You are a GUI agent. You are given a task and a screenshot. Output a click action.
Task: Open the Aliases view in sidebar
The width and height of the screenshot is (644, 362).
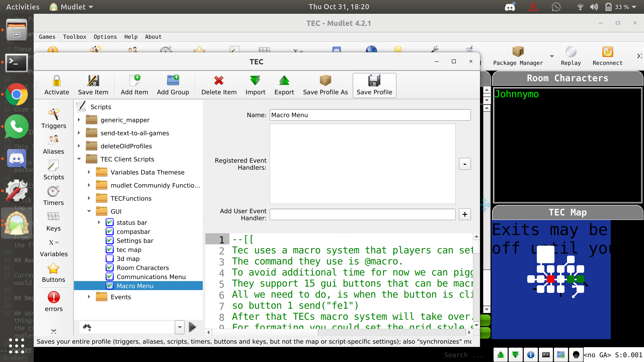tap(54, 145)
